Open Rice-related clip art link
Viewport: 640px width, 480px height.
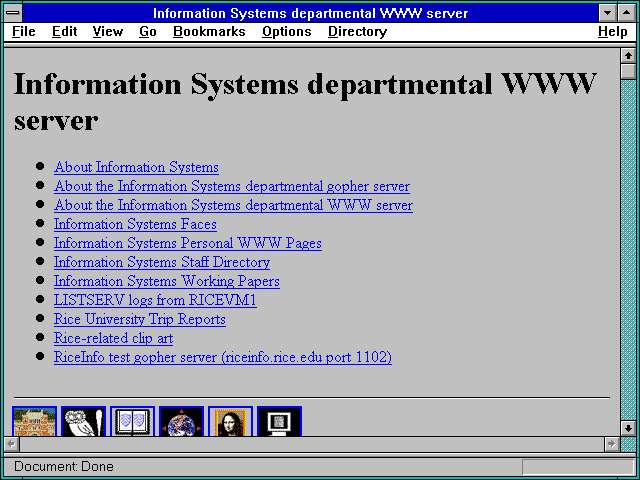tap(113, 339)
